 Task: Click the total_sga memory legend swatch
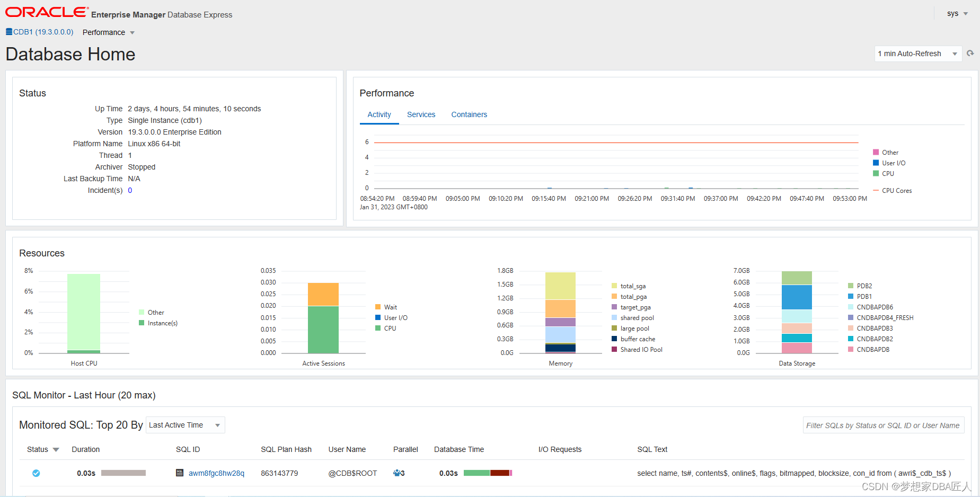614,286
